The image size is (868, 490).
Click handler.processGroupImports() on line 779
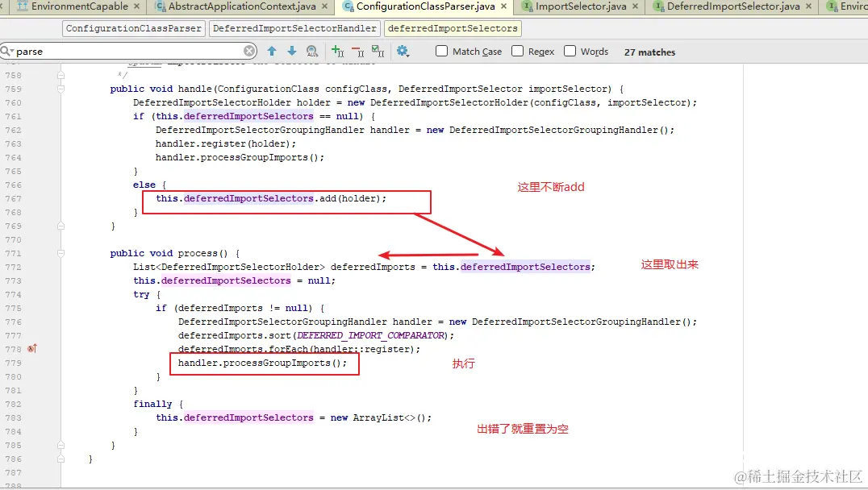coord(262,363)
